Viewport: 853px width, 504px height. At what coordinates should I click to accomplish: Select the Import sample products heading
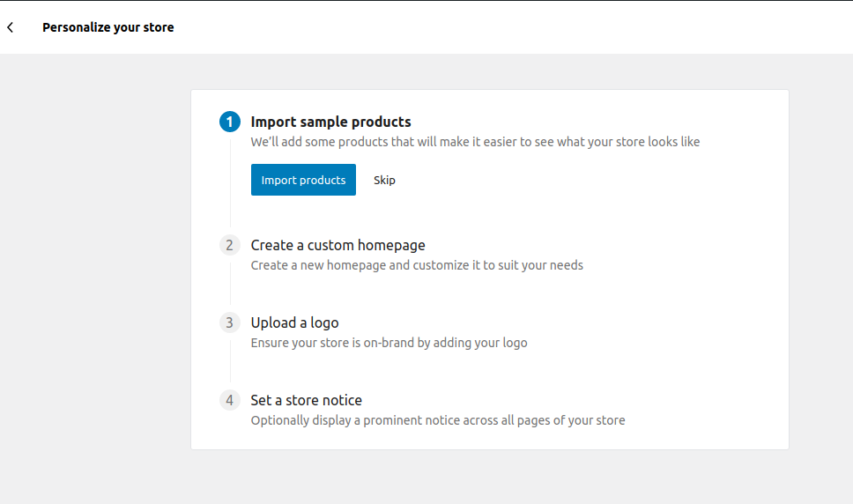[330, 122]
